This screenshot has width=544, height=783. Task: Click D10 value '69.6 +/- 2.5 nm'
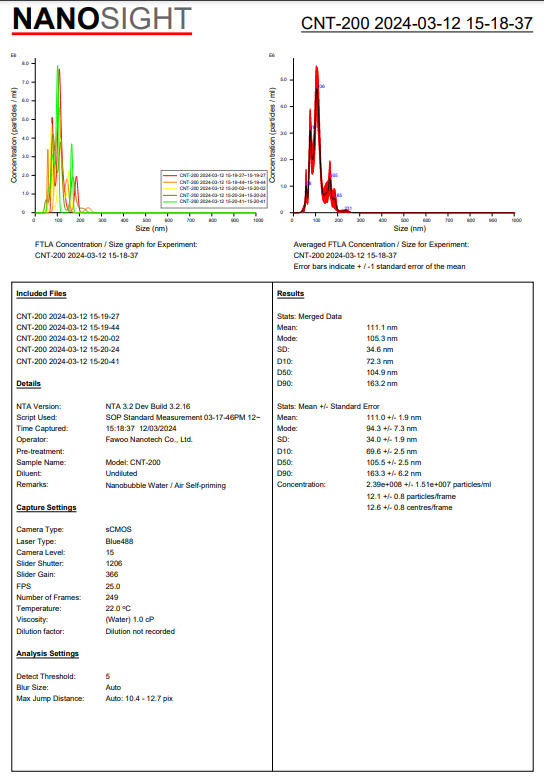(x=392, y=451)
